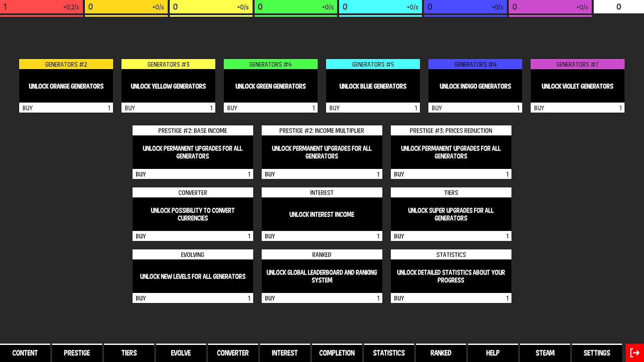Open the Converter tab
Screen dimensions: 644x362
click(233, 353)
